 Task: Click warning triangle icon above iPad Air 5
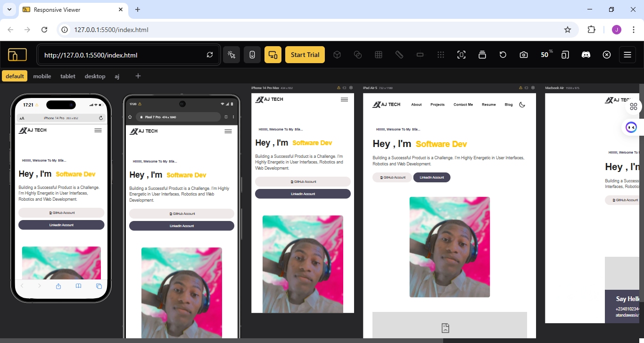(521, 88)
